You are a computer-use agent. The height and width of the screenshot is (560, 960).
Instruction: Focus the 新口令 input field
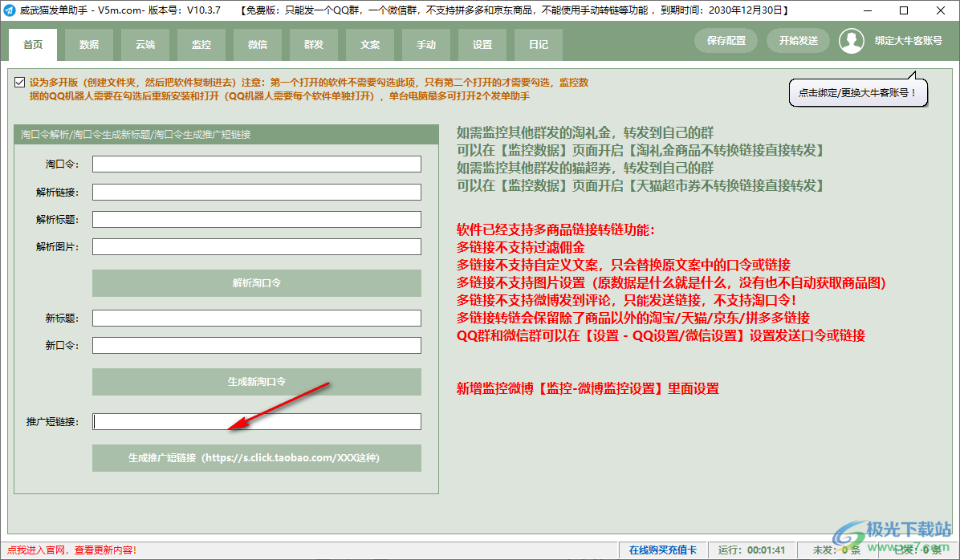[257, 345]
